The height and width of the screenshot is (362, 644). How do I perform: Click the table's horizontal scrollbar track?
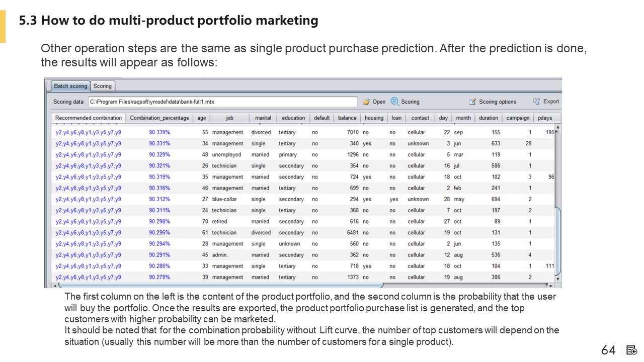pos(302,286)
